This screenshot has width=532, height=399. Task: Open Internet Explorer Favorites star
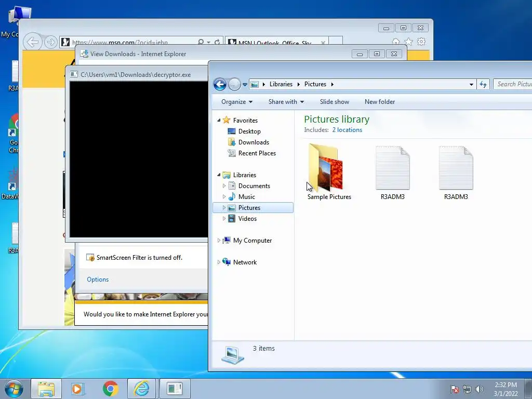coord(408,42)
